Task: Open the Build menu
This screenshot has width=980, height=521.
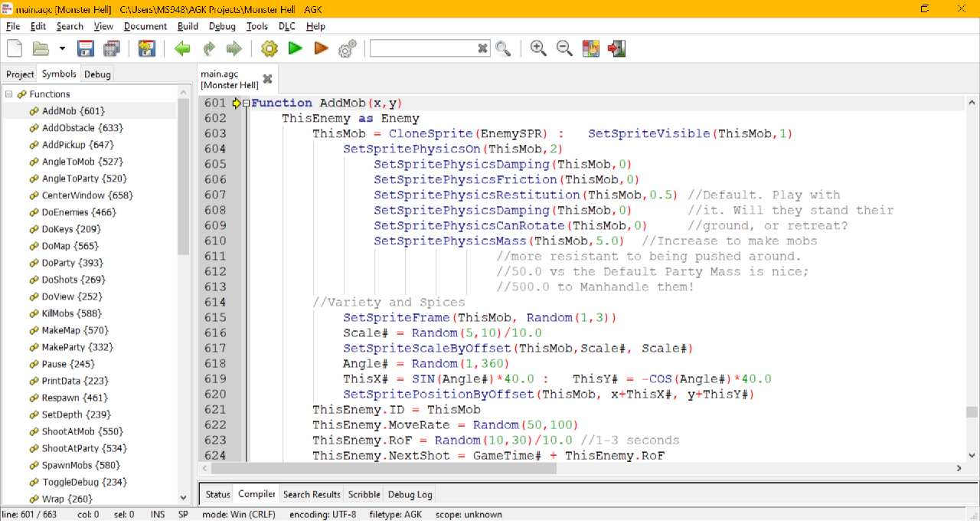Action: 188,26
